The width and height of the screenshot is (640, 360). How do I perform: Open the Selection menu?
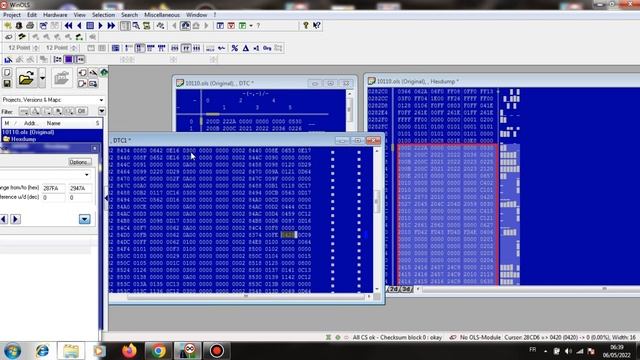point(103,15)
